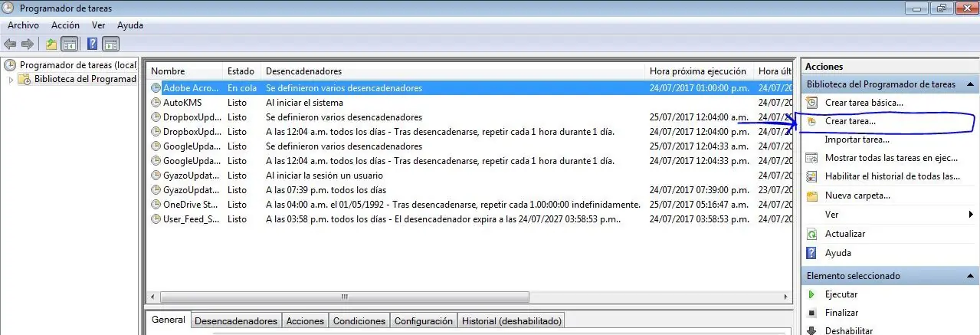The height and width of the screenshot is (335, 980).
Task: Click the 'A las 07:39 p.m. todos los días' text
Action: click(326, 190)
